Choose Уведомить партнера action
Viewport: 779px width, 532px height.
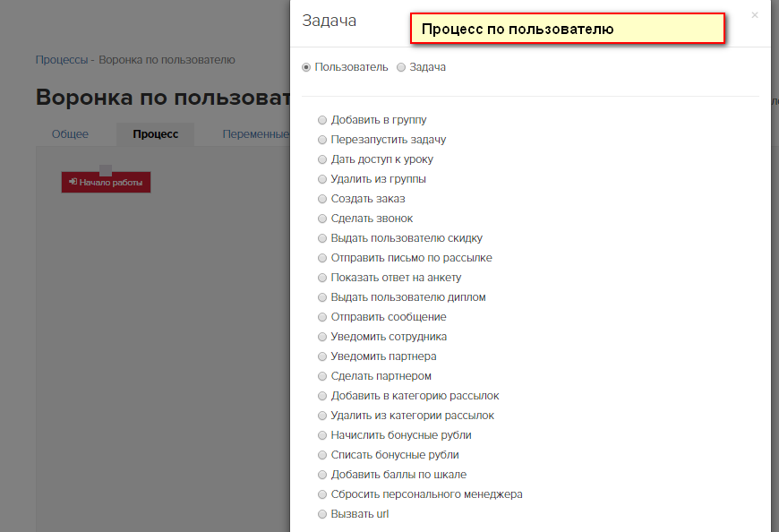click(322, 356)
